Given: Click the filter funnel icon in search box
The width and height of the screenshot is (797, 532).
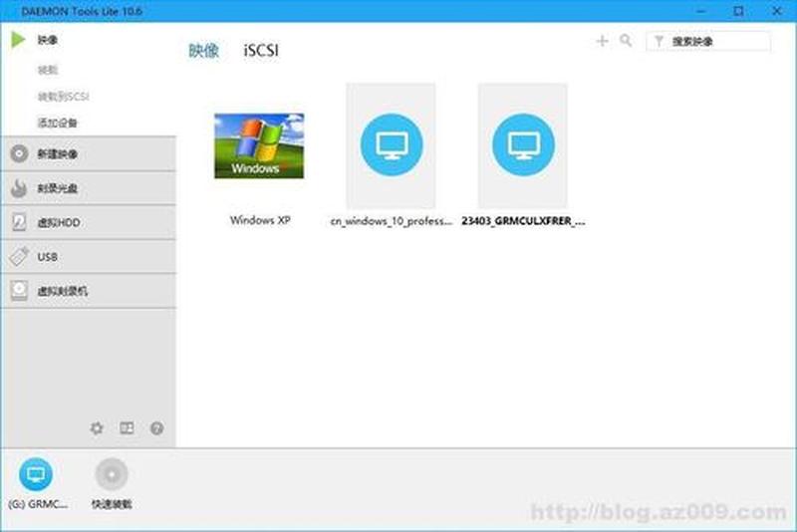Looking at the screenshot, I should coord(659,41).
